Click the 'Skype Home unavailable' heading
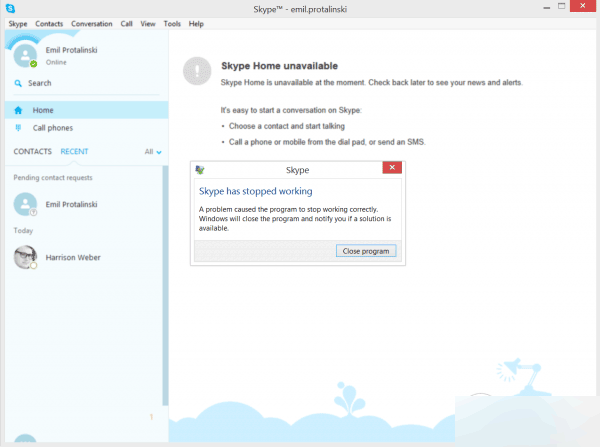Screen dimensions: 600x447 [x=279, y=66]
